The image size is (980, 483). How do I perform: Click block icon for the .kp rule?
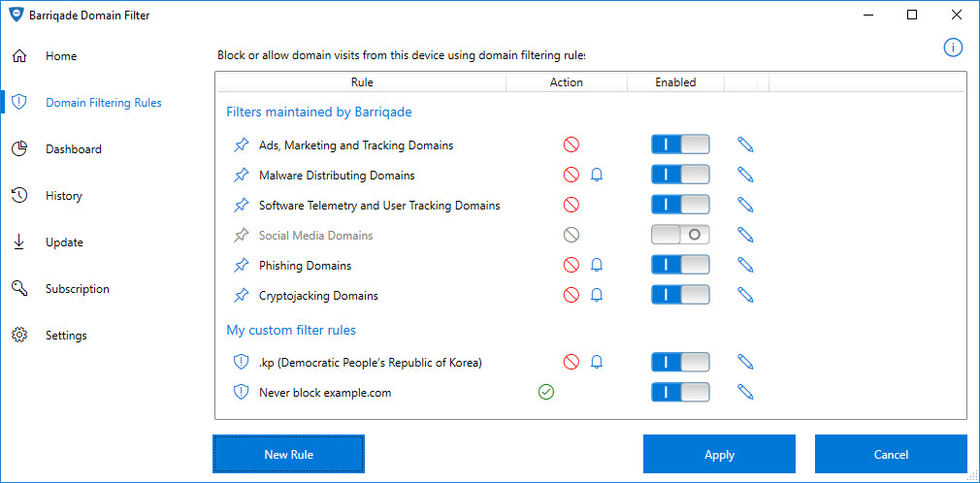(x=572, y=361)
